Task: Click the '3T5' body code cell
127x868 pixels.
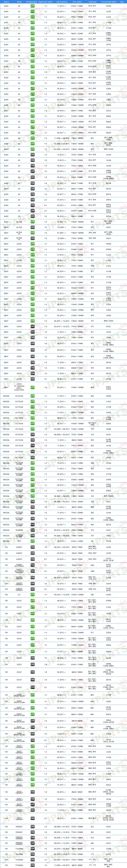Action: [92, 536]
